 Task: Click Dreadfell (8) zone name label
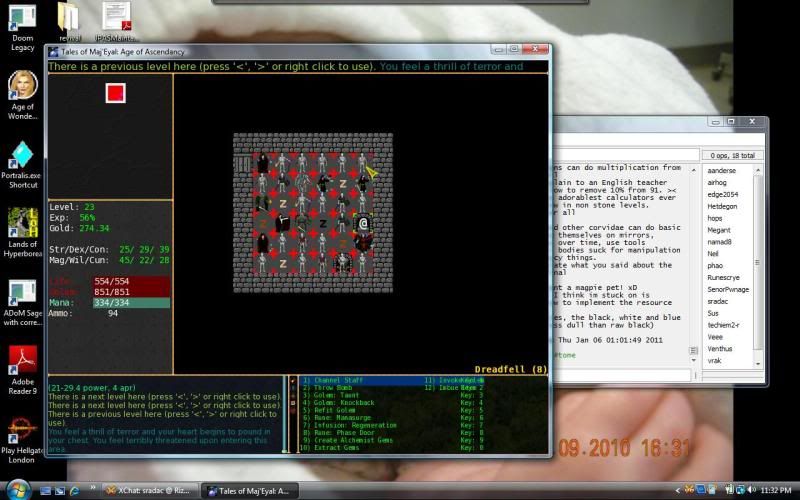tap(511, 369)
